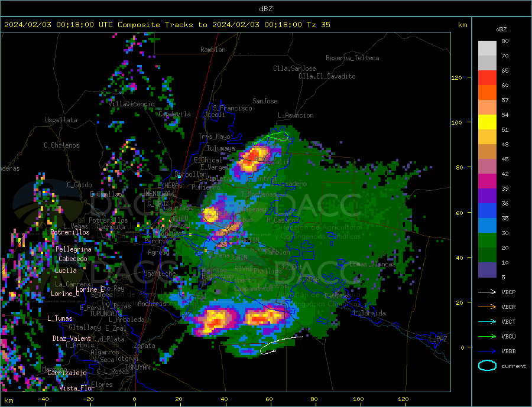Click the C_Chilenos label on the map
532x407 pixels.
coord(61,145)
